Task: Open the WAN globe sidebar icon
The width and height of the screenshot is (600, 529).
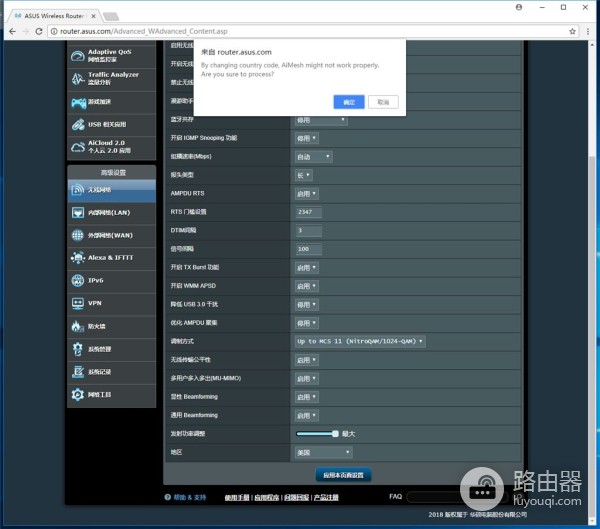Action: point(78,235)
